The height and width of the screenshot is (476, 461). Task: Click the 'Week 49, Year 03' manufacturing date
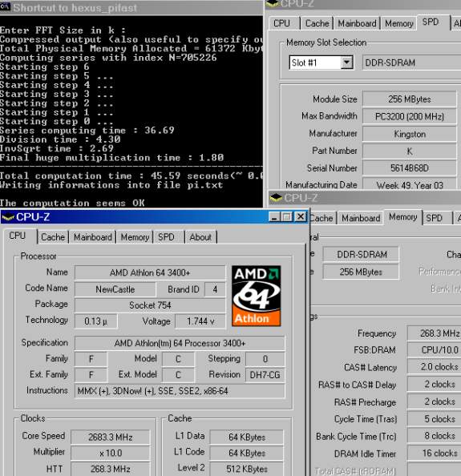410,185
